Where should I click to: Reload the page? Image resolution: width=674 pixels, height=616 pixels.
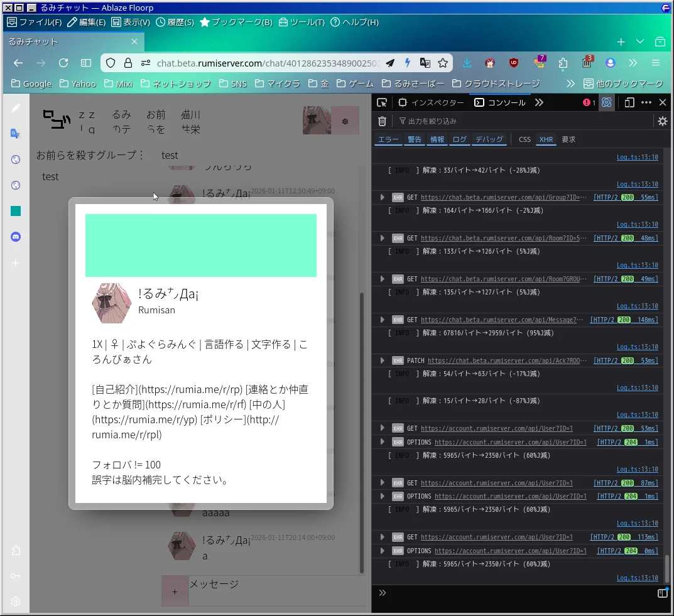pos(63,63)
